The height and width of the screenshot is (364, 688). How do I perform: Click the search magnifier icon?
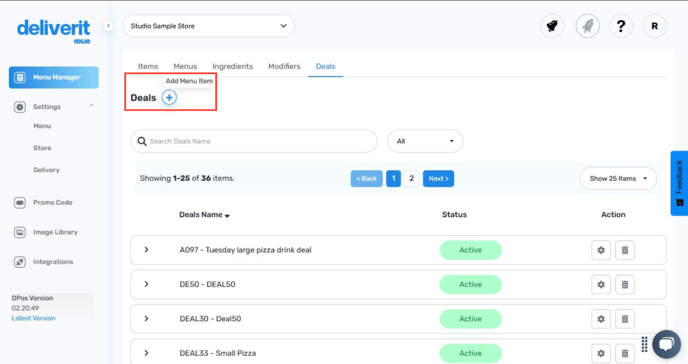142,141
